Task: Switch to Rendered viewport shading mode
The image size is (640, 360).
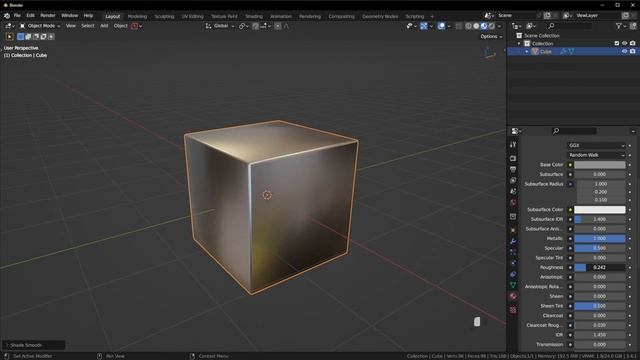Action: click(x=491, y=26)
